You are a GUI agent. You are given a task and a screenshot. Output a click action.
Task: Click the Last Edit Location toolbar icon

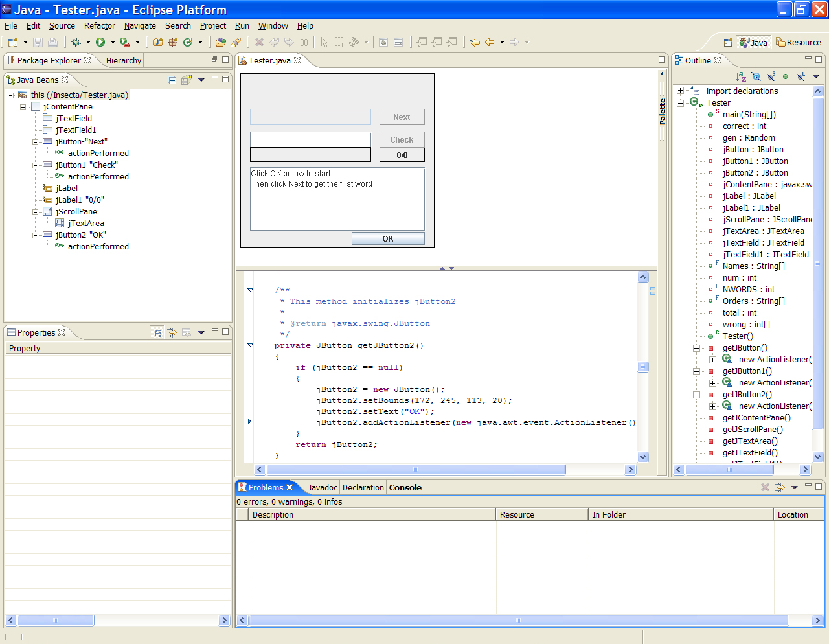[475, 42]
